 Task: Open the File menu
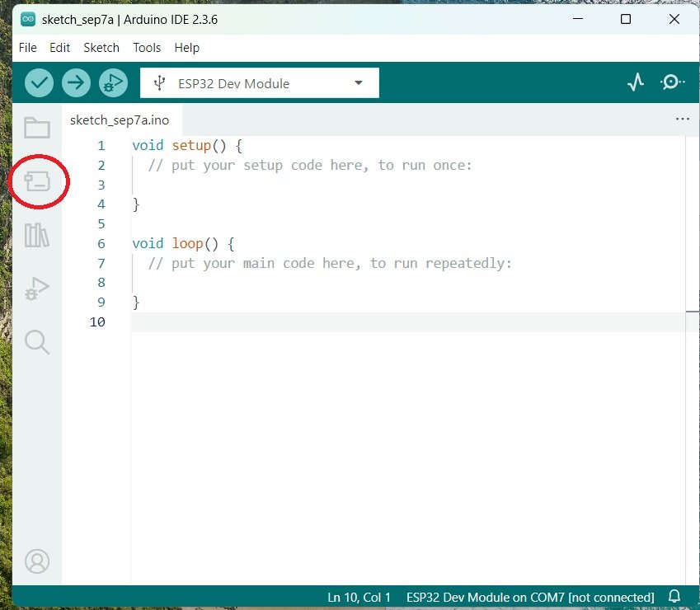pos(28,48)
